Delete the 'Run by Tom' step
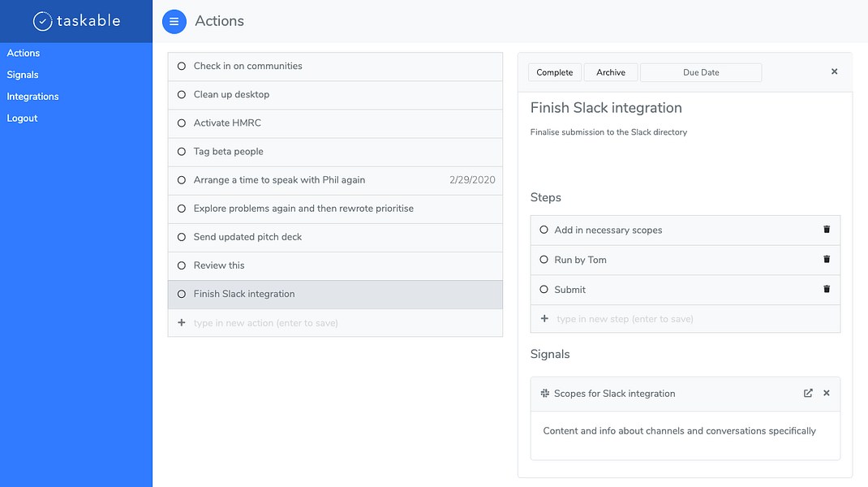Image resolution: width=868 pixels, height=487 pixels. point(827,259)
